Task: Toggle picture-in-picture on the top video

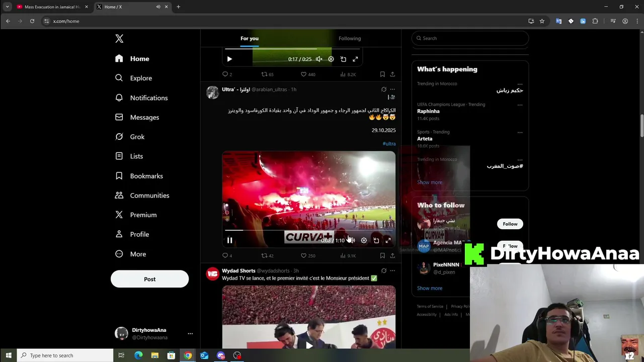Action: (343, 59)
